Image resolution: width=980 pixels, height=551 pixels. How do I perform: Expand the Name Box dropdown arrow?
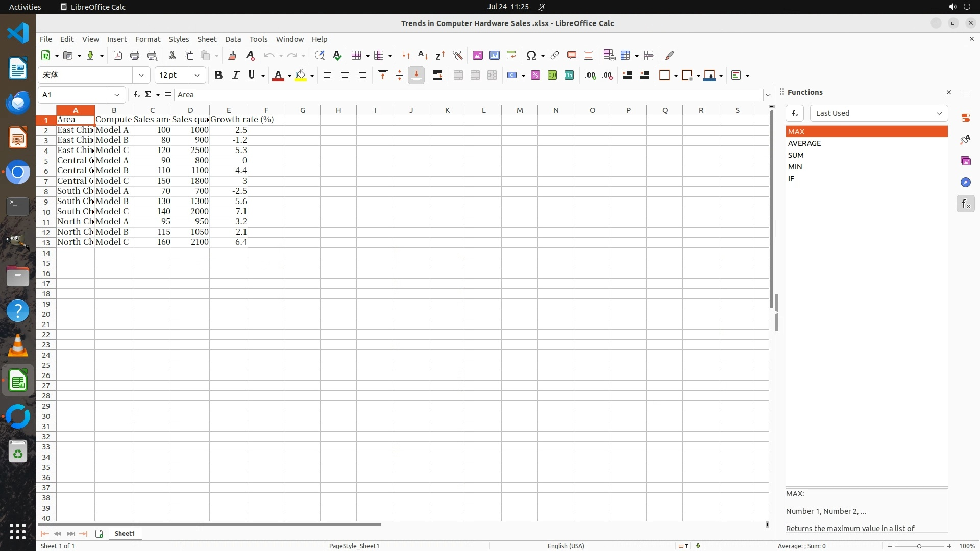click(117, 94)
